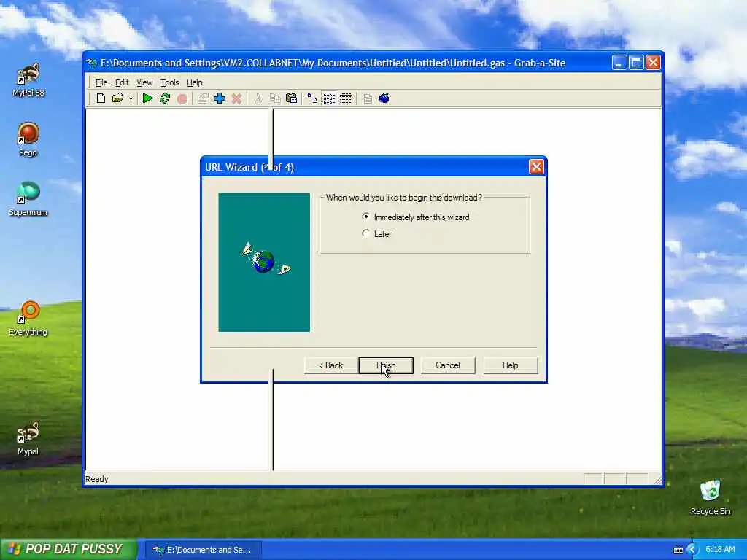
Task: Open the MyPal 68 desktop shortcut
Action: point(28,80)
